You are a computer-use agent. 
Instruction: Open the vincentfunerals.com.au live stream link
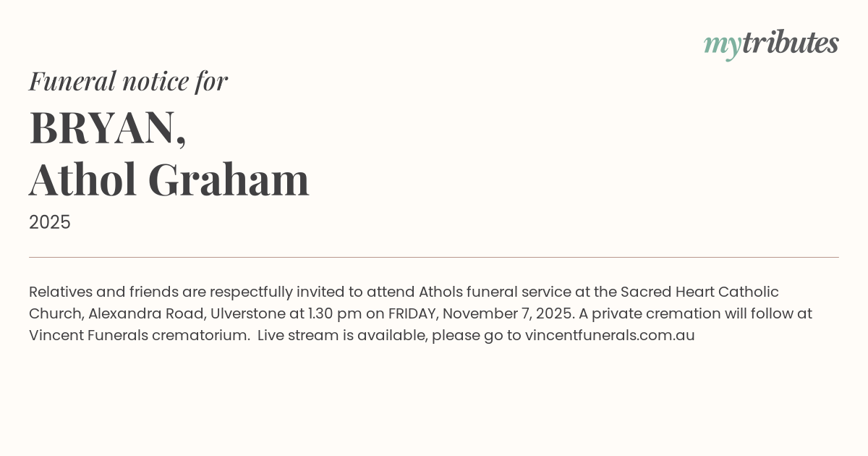[609, 335]
